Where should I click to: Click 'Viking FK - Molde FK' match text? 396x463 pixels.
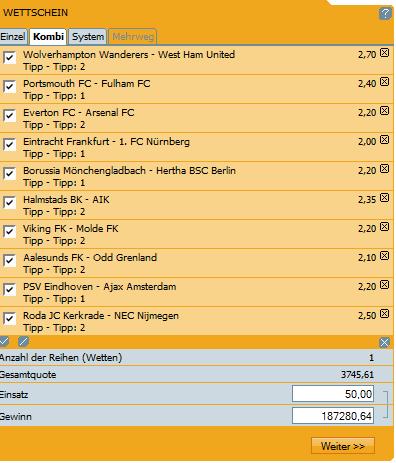(x=71, y=229)
